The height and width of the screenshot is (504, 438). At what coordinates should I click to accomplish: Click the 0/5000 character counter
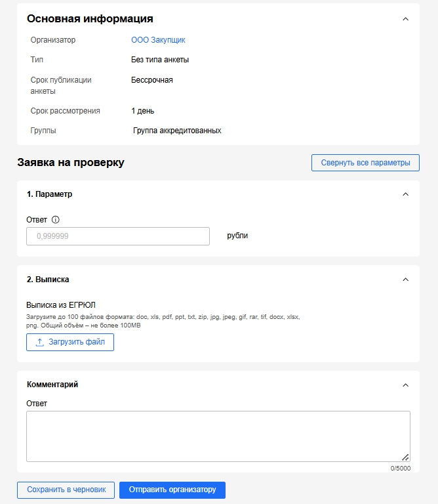(400, 468)
